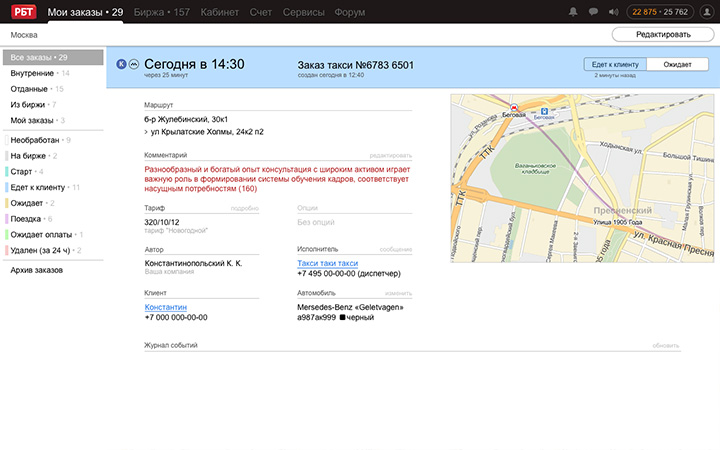Click редактировать next to Комментарий
The height and width of the screenshot is (450, 720).
click(390, 156)
